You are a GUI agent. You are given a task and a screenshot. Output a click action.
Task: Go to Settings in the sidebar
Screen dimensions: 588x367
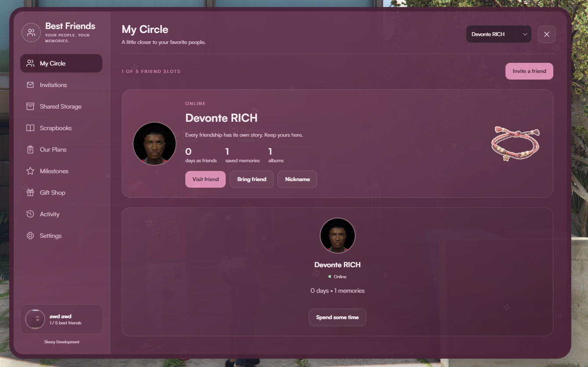tap(61, 236)
